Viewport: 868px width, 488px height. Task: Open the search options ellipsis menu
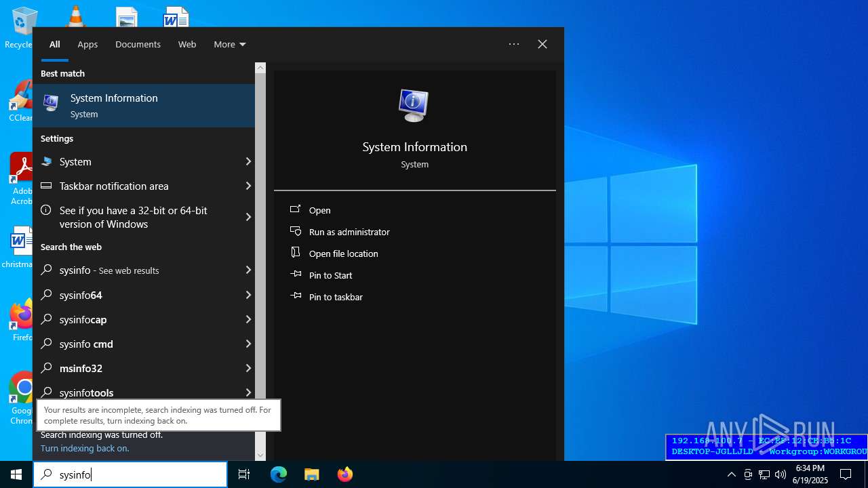[x=514, y=44]
